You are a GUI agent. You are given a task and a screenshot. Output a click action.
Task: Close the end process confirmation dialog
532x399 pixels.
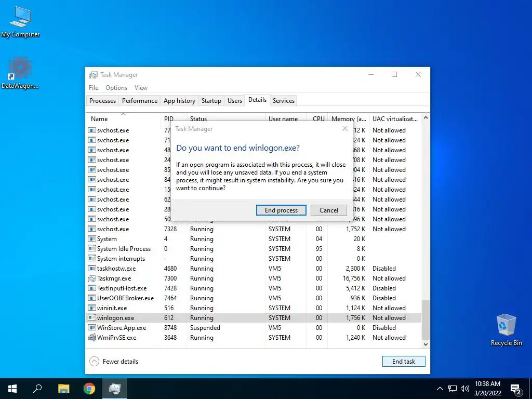pos(345,129)
